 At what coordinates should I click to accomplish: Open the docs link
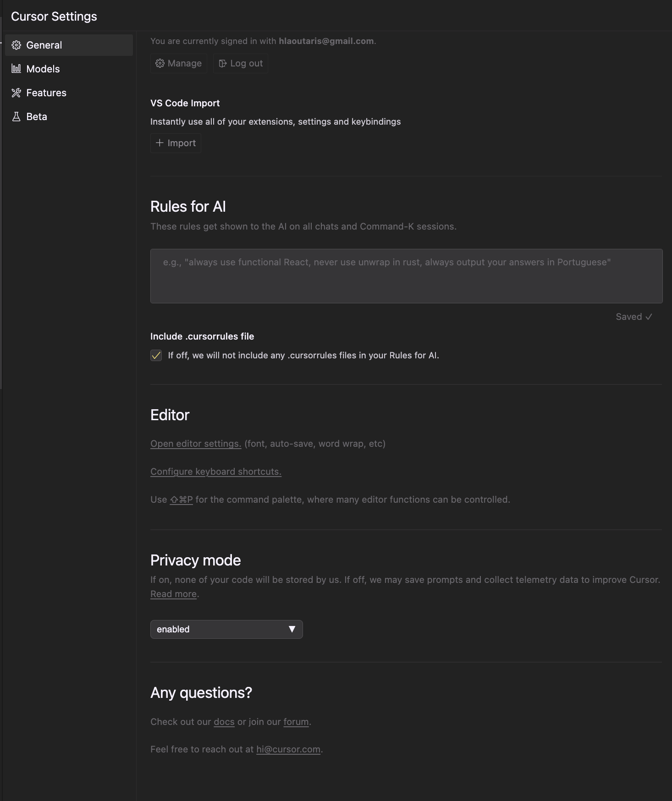pos(224,722)
